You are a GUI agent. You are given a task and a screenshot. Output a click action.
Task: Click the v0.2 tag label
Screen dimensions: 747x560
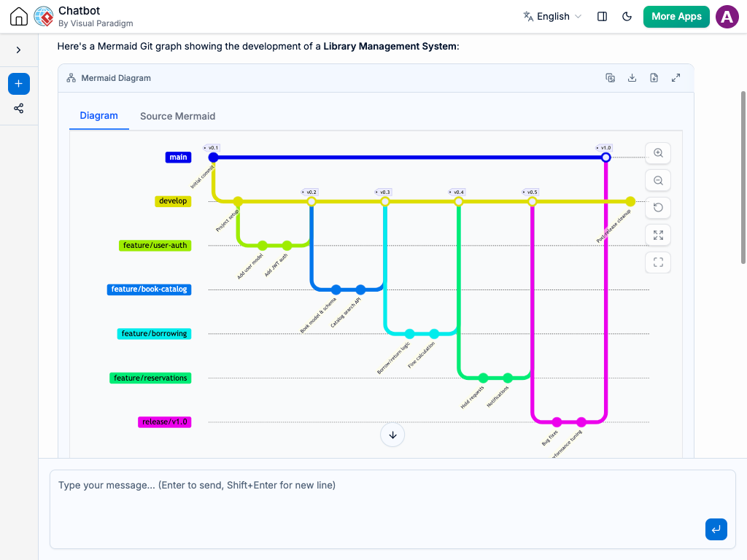click(x=309, y=192)
